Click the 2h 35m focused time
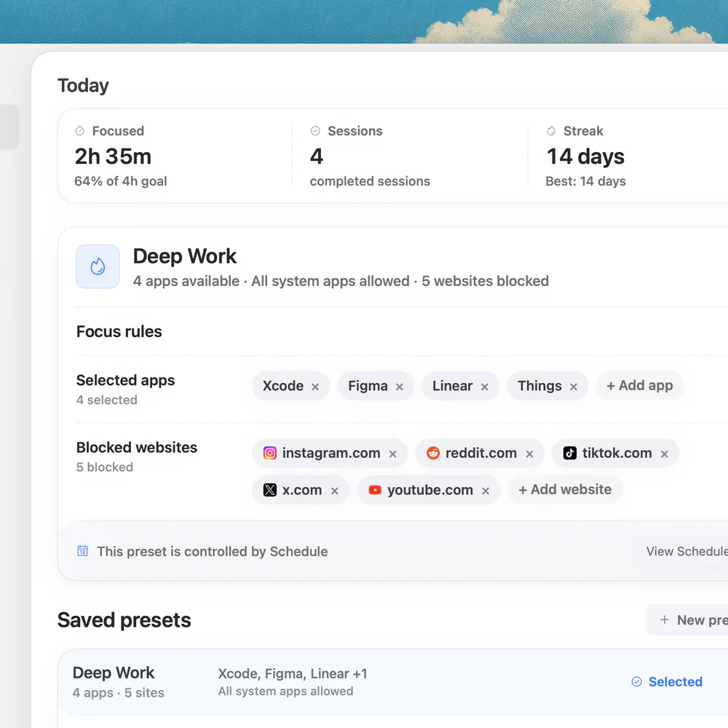 [x=113, y=157]
